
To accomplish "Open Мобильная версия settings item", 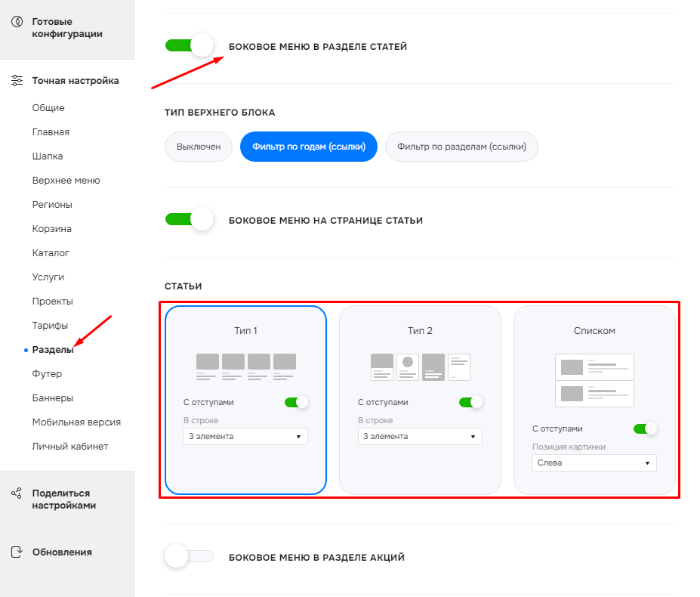I will 76,422.
